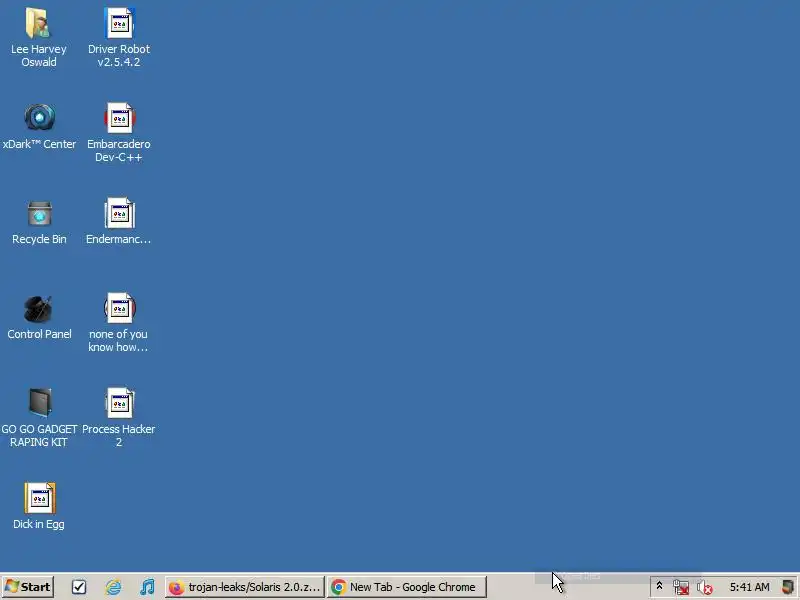
Task: Launch Internet Explorer from quick launch
Action: point(113,587)
